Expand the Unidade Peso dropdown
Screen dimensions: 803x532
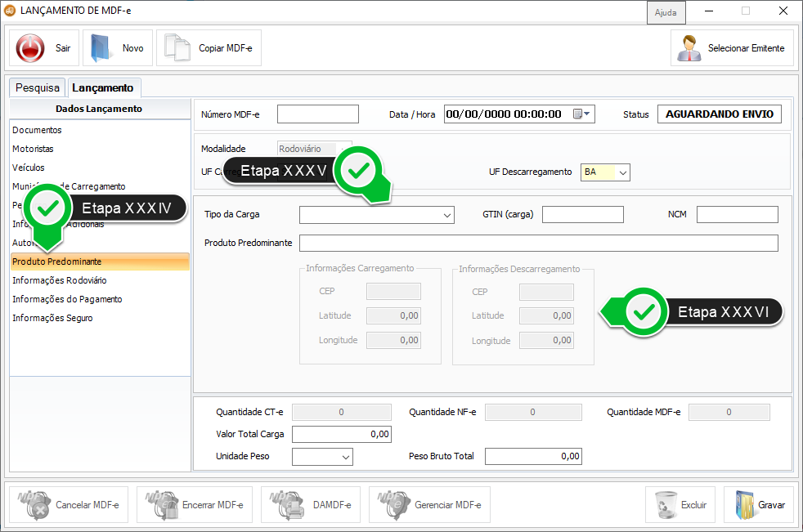click(x=346, y=457)
